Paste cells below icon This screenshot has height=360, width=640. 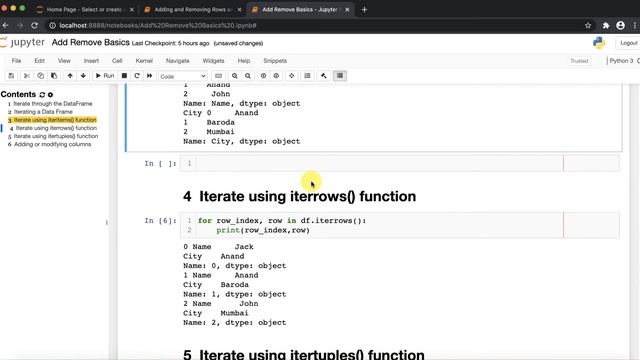click(54, 76)
